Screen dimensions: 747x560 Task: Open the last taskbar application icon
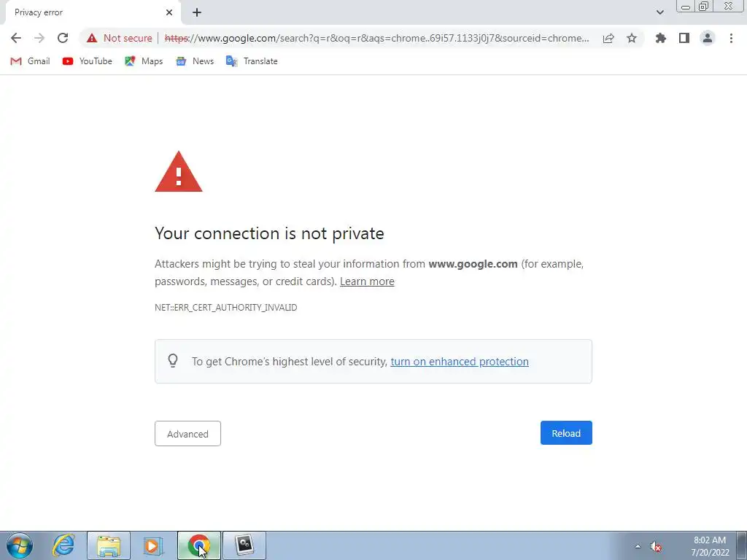click(x=244, y=545)
